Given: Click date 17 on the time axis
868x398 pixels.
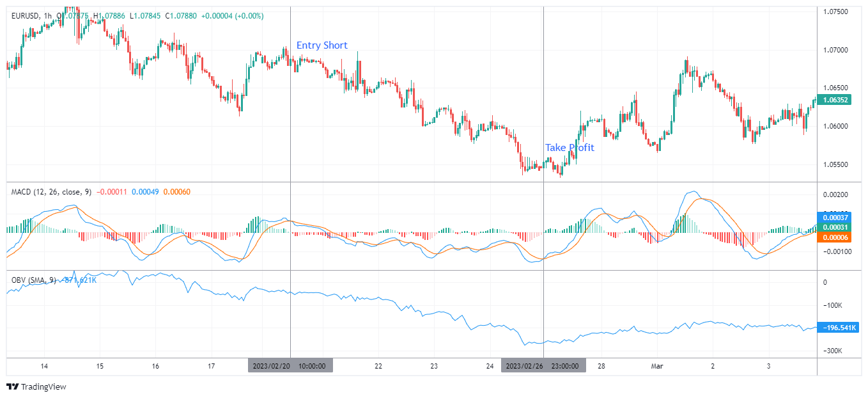Looking at the screenshot, I should pyautogui.click(x=212, y=366).
